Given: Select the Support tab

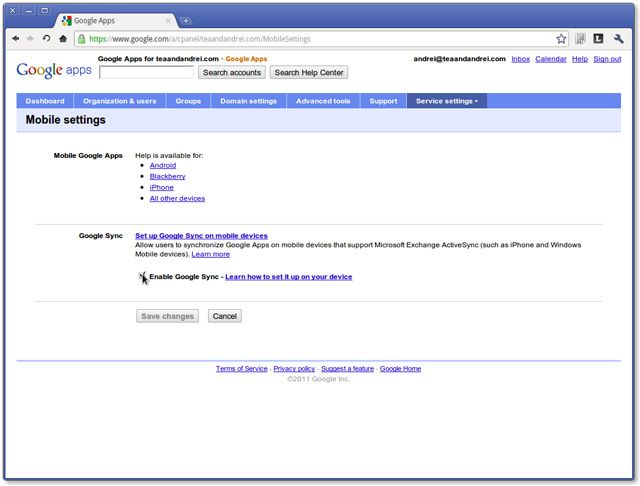Looking at the screenshot, I should point(383,101).
